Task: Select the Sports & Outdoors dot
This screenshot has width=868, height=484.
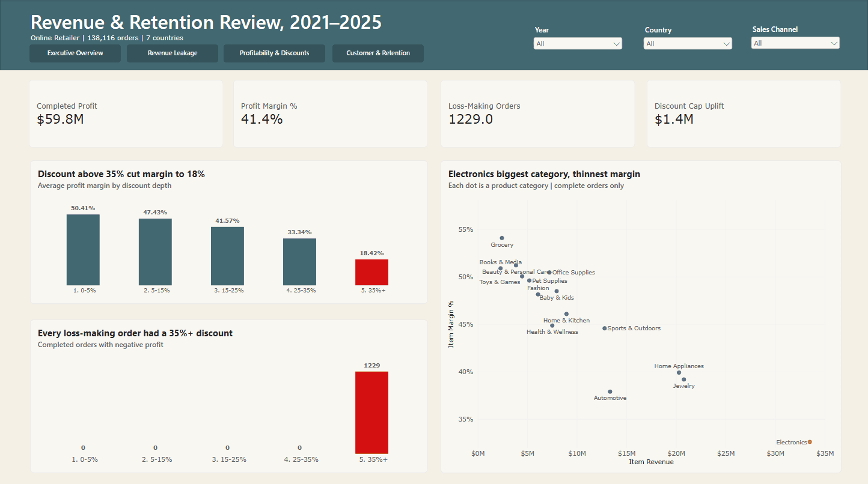Action: (x=605, y=328)
